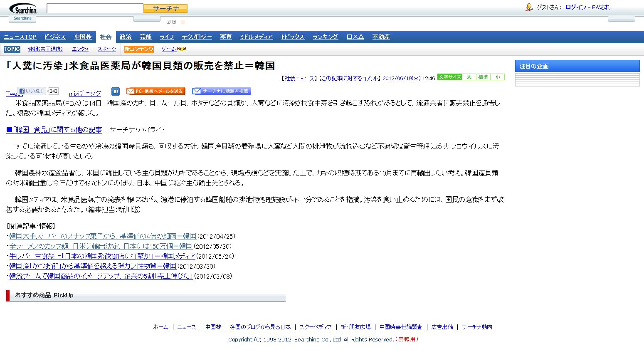Screen dimensions: 644x351
Task: Set text size to 小
Action: 498,77
